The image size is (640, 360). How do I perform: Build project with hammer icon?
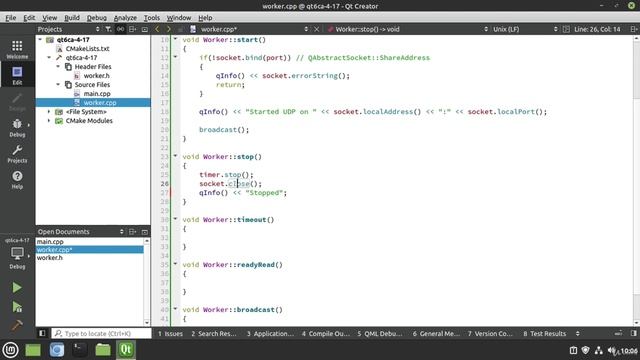click(17, 325)
